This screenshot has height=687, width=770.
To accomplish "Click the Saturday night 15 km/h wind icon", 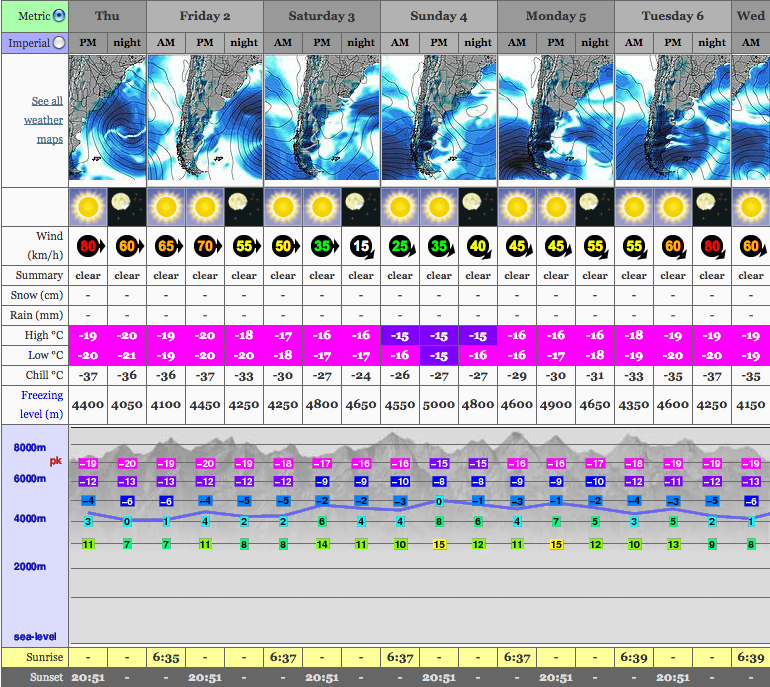I will point(362,247).
